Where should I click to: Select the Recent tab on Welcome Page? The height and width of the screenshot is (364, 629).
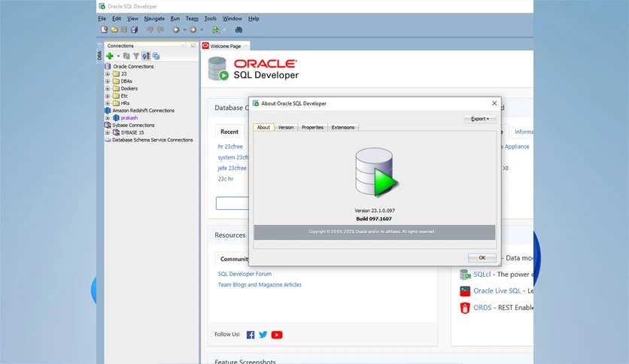coord(229,132)
